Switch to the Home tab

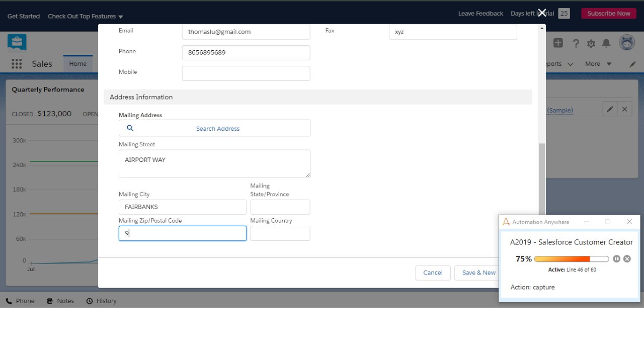tap(78, 64)
